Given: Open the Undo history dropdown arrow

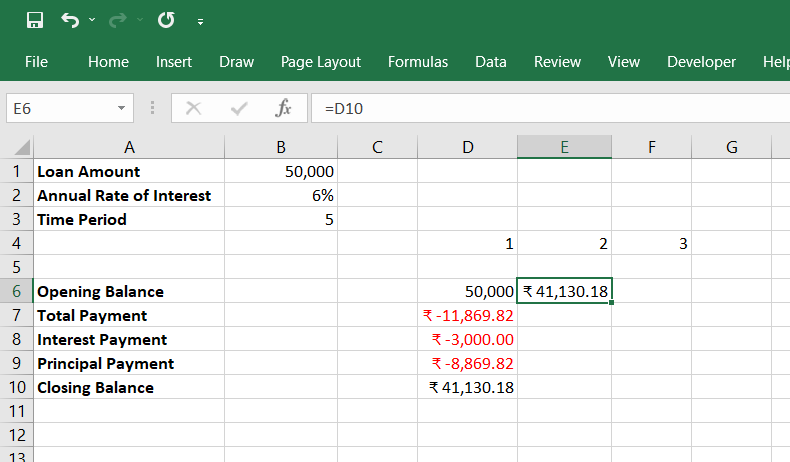Looking at the screenshot, I should tap(92, 20).
